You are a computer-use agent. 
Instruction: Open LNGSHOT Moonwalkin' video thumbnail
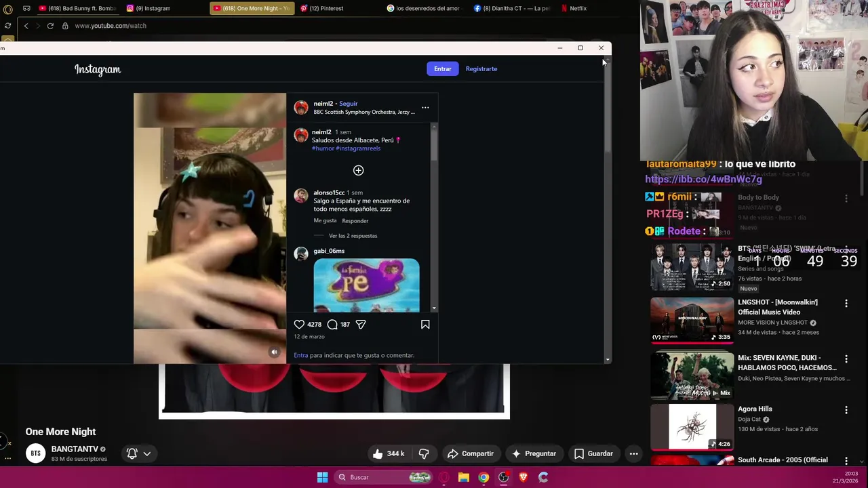pos(692,319)
